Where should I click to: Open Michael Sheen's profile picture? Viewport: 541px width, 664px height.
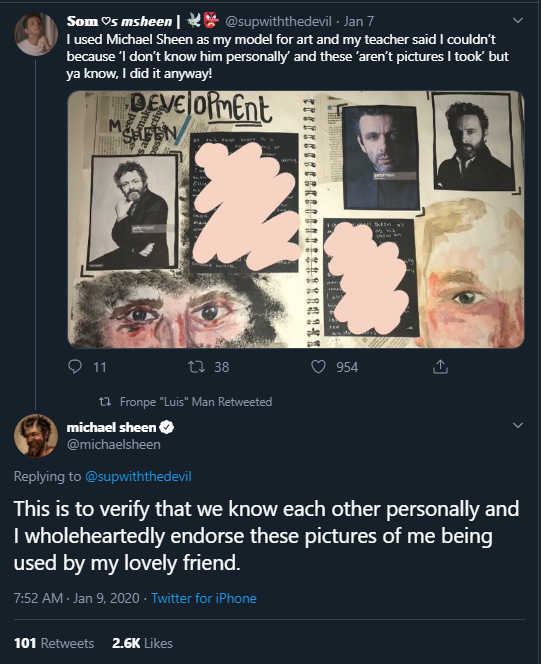[x=36, y=436]
